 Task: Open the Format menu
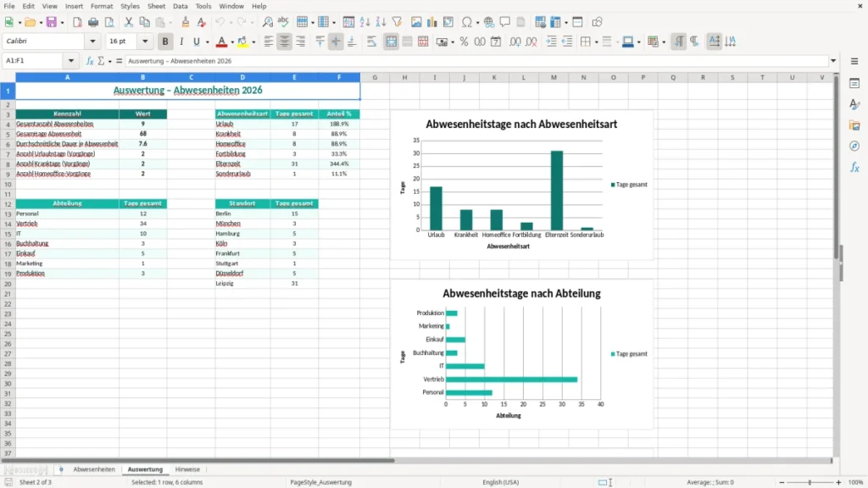(102, 6)
